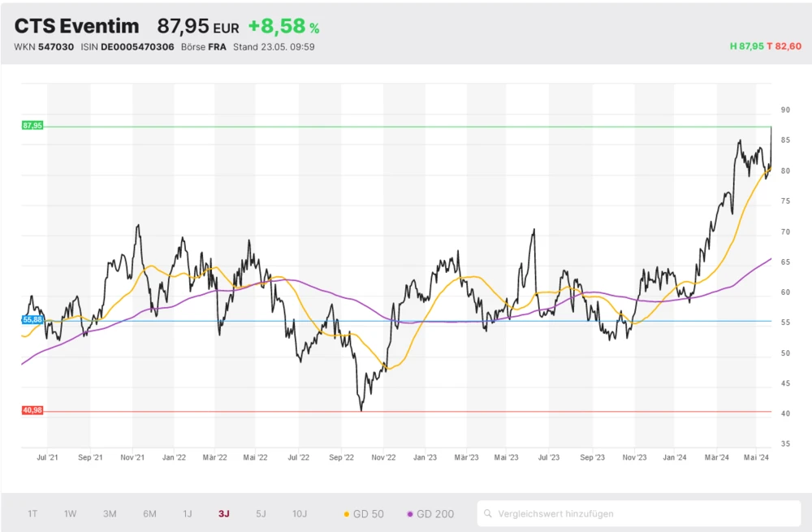Click the blue 55,88 price marker
This screenshot has width=812, height=532.
click(x=32, y=320)
